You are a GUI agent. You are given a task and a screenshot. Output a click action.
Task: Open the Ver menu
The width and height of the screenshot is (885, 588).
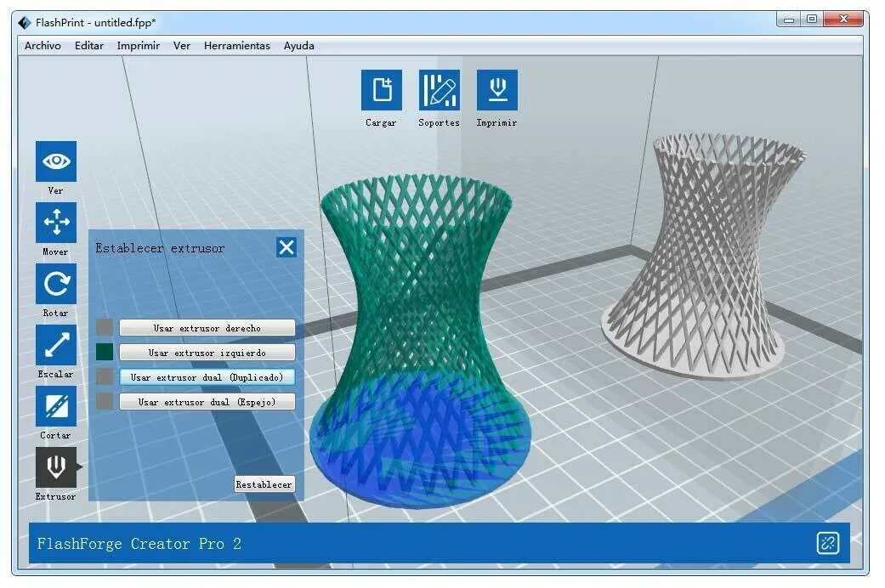coord(182,46)
